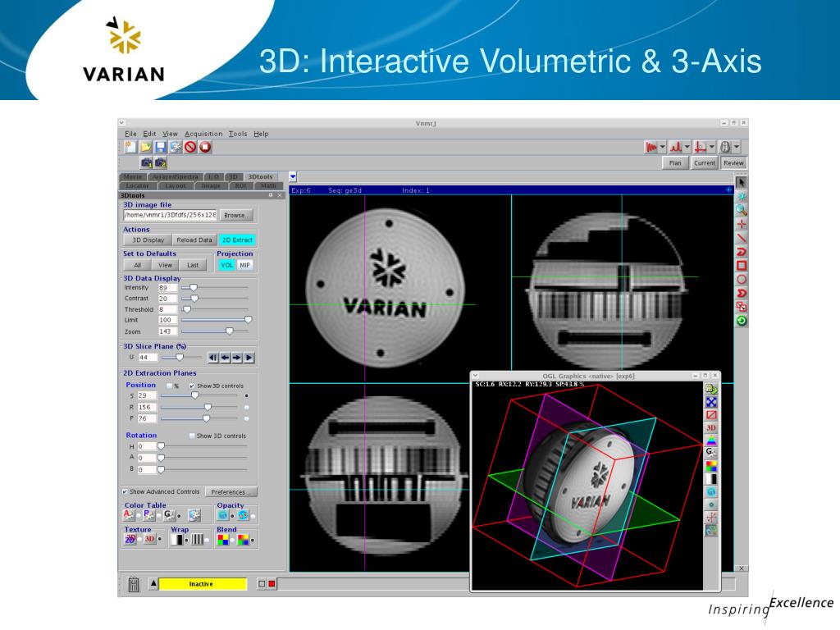Open the red FID spectrum dropdown arrow
The width and height of the screenshot is (840, 630).
point(663,147)
